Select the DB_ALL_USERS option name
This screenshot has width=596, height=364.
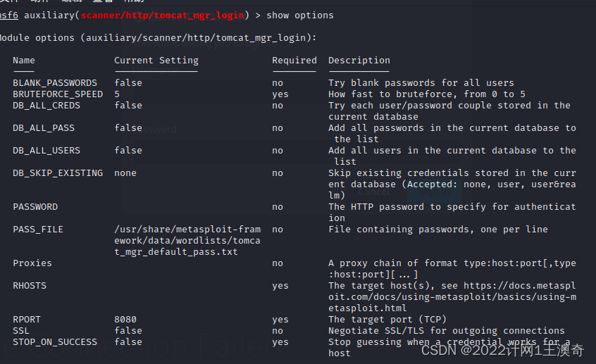click(46, 151)
